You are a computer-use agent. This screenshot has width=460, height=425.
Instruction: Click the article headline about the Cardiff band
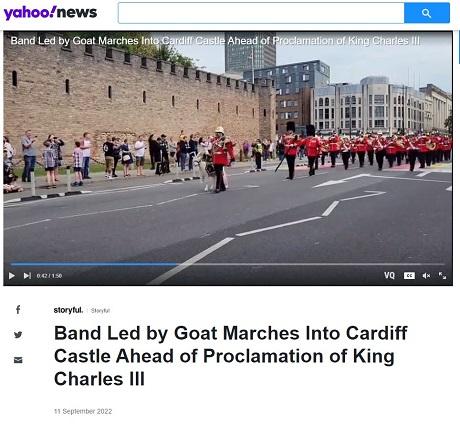[x=231, y=356]
